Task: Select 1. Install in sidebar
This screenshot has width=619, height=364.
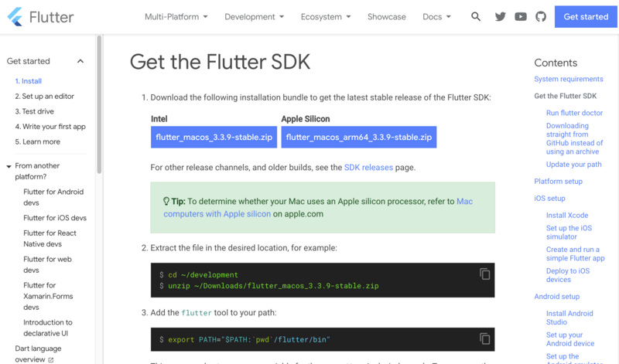Action: (28, 81)
